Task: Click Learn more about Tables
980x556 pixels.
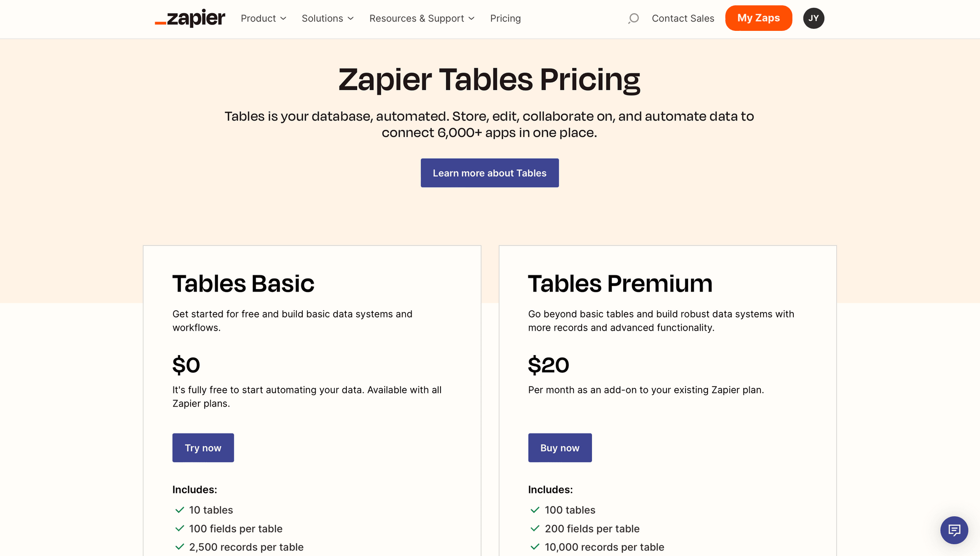Action: (x=490, y=172)
